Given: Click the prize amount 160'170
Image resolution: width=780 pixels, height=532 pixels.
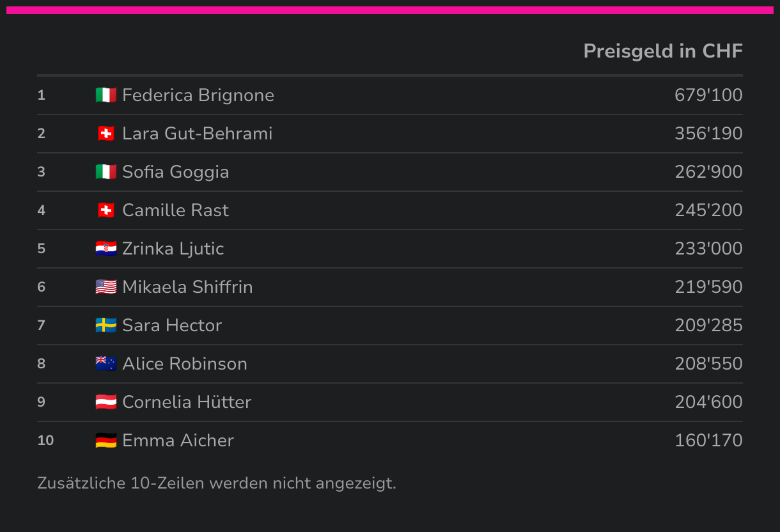Looking at the screenshot, I should [x=708, y=441].
